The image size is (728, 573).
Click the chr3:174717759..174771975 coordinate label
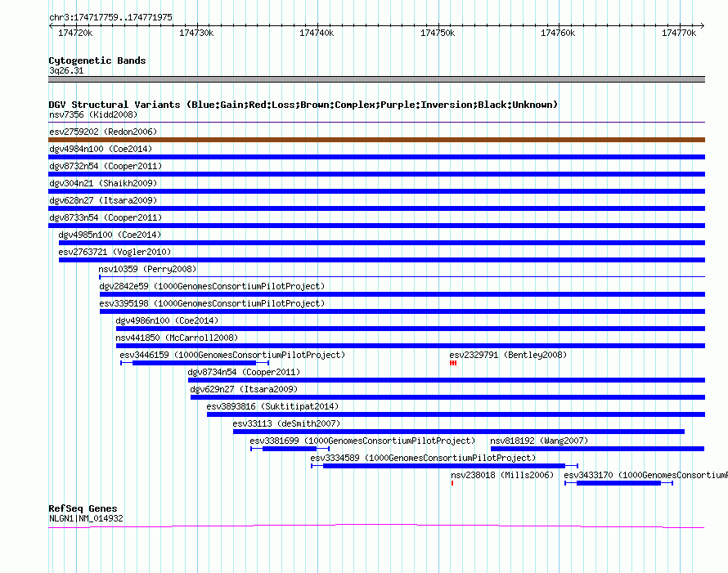pyautogui.click(x=110, y=17)
